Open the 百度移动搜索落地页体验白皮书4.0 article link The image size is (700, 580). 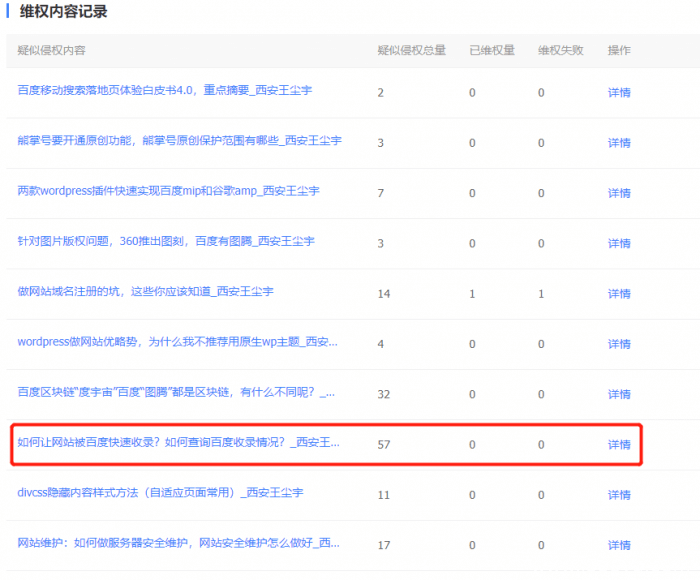(x=164, y=91)
